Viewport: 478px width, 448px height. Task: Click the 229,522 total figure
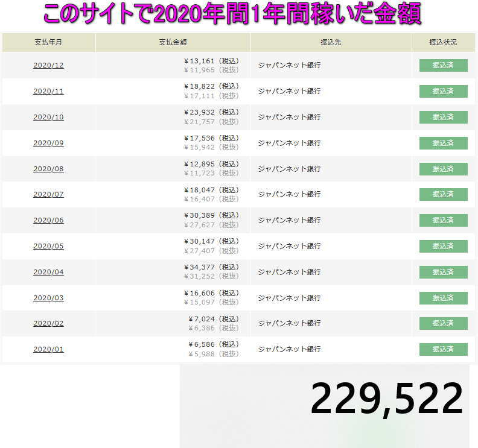click(x=386, y=399)
